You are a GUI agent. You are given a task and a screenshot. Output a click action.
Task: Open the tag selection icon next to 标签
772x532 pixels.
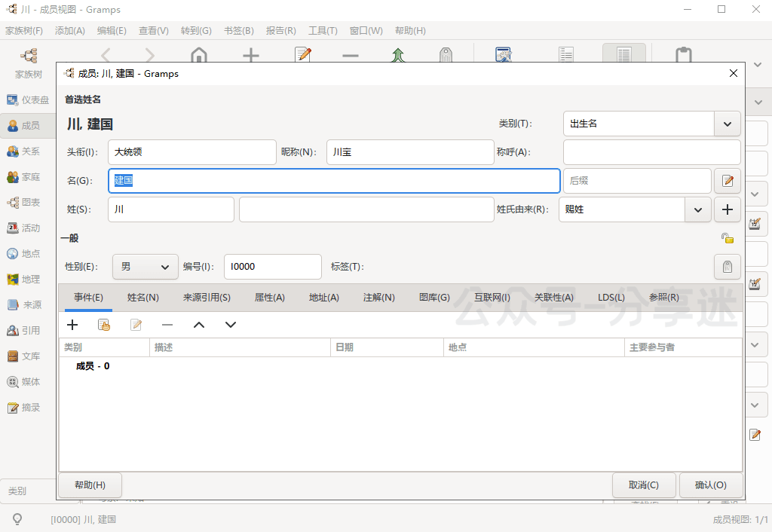(x=727, y=267)
